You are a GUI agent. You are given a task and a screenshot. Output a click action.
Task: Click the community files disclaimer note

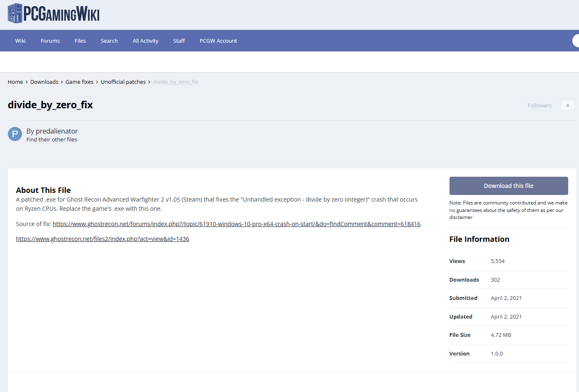click(x=508, y=210)
